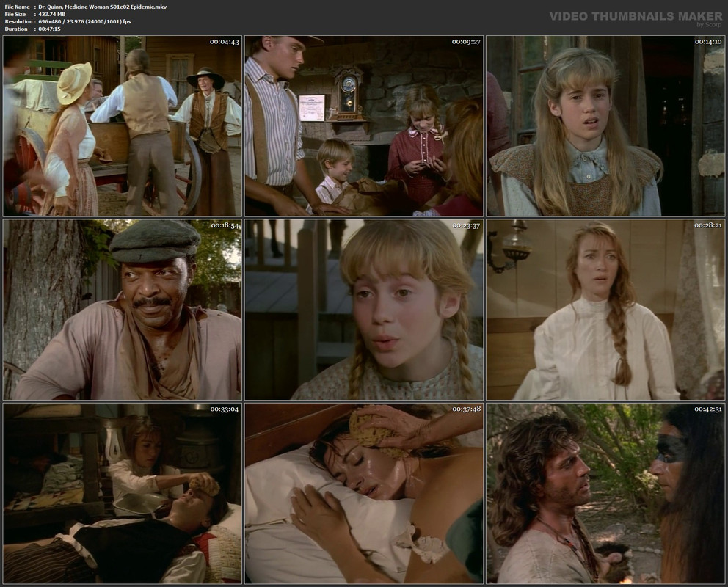Click the 'File Size' label in header
The height and width of the screenshot is (587, 728).
pyautogui.click(x=15, y=15)
